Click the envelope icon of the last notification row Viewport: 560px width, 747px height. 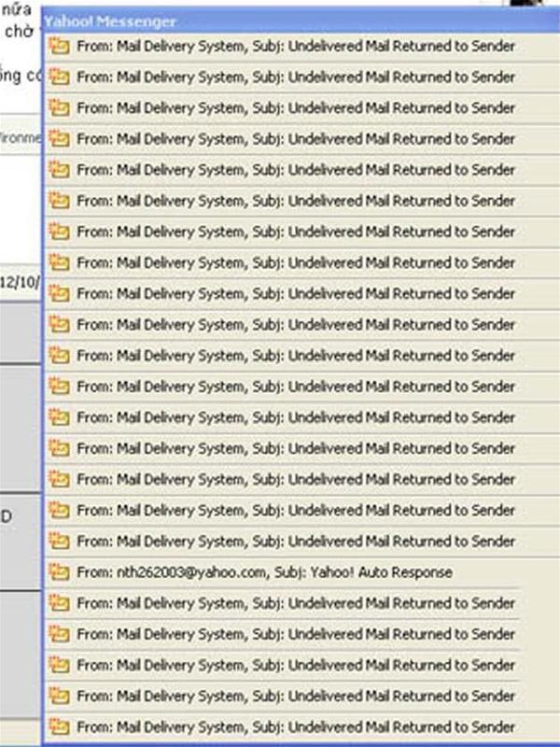tap(60, 726)
